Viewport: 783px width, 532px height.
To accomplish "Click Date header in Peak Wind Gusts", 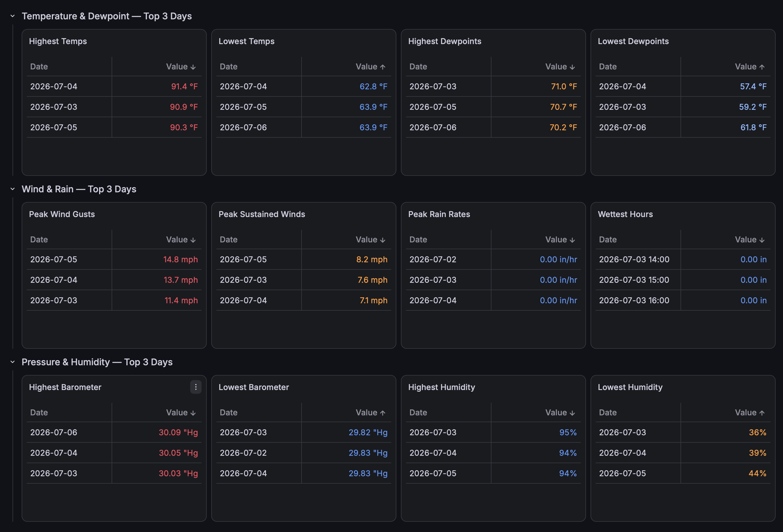I will pos(39,240).
